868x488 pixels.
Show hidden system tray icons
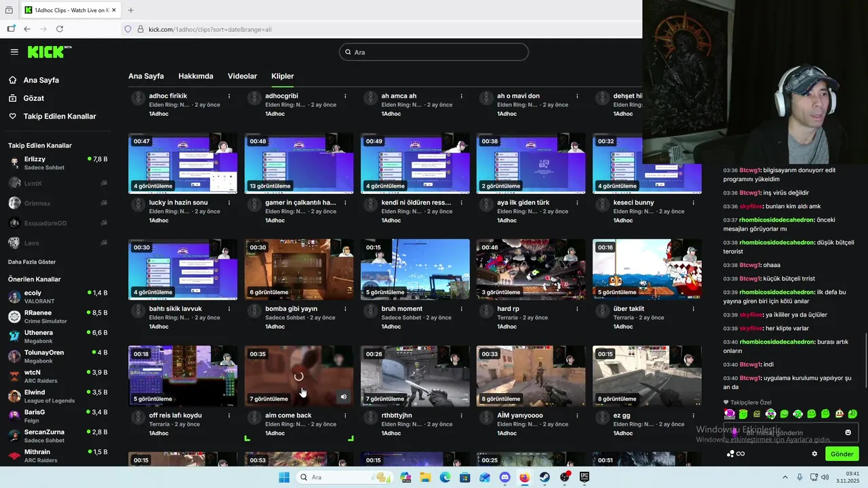click(x=785, y=477)
